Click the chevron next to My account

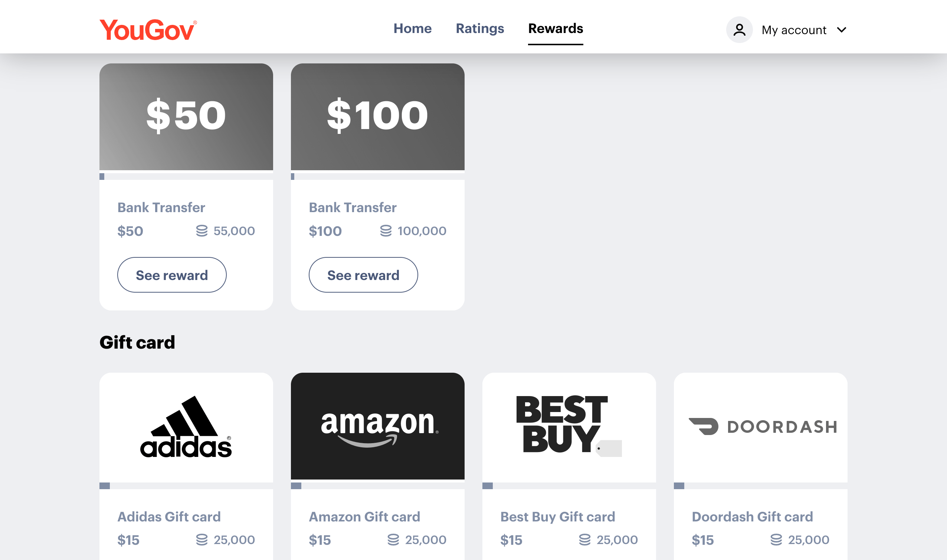click(842, 30)
